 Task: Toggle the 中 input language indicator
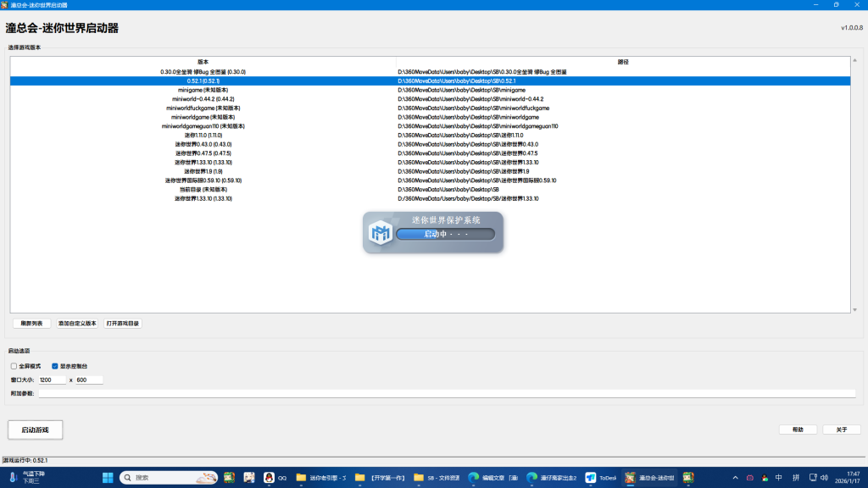point(778,478)
